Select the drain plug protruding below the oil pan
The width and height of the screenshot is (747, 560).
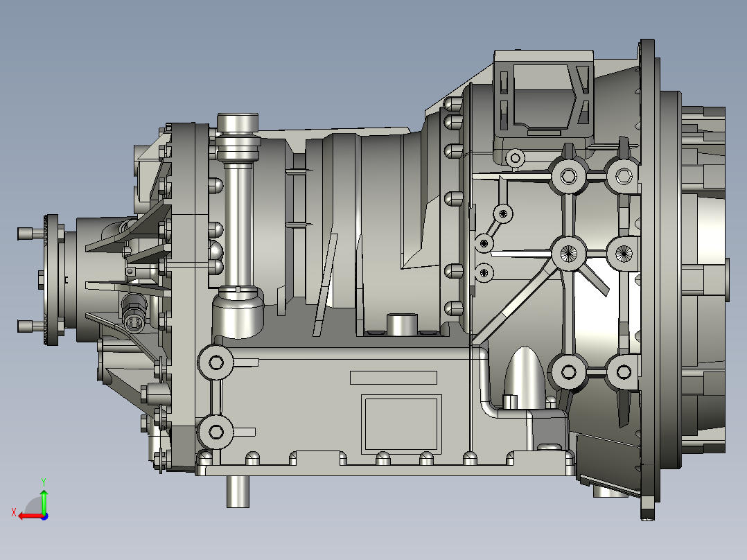(x=238, y=491)
